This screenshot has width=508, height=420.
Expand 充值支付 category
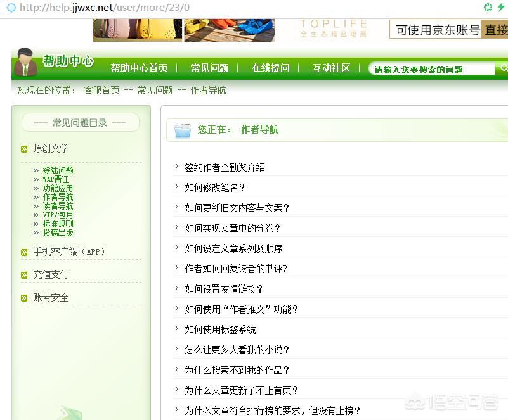(51, 274)
